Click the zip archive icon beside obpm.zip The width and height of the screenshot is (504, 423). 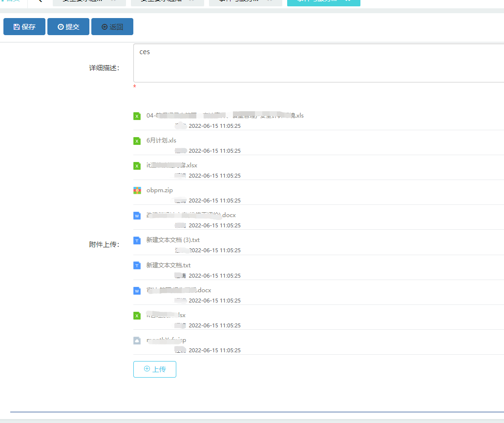pyautogui.click(x=137, y=190)
